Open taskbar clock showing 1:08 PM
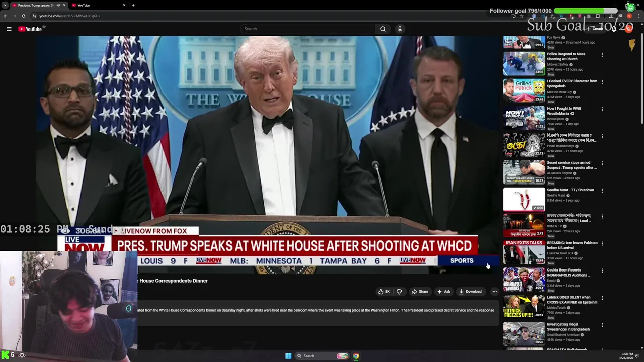The image size is (644, 362). point(627,356)
